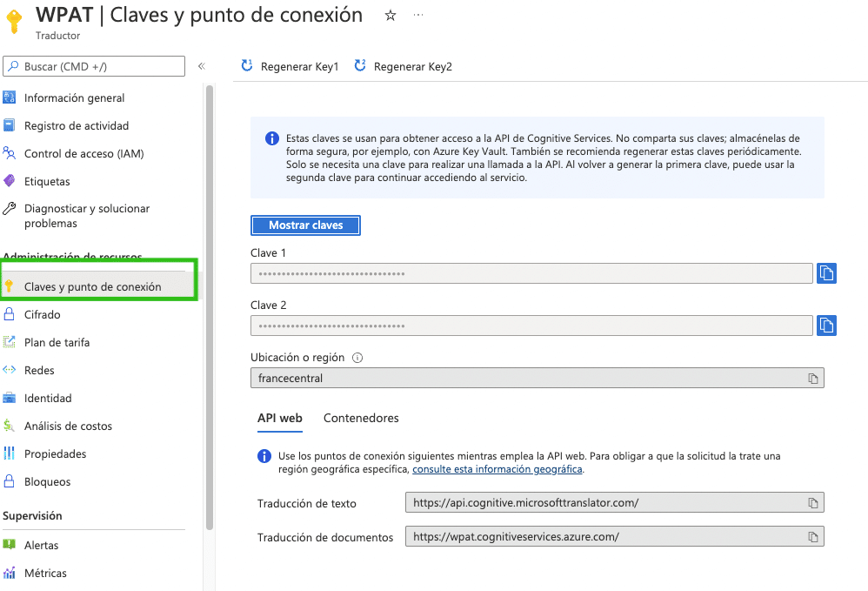The height and width of the screenshot is (591, 868).
Task: Switch to the API web tab
Action: [279, 418]
